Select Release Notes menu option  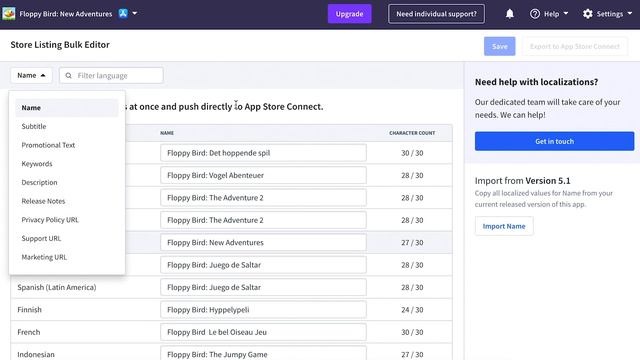(x=67, y=201)
